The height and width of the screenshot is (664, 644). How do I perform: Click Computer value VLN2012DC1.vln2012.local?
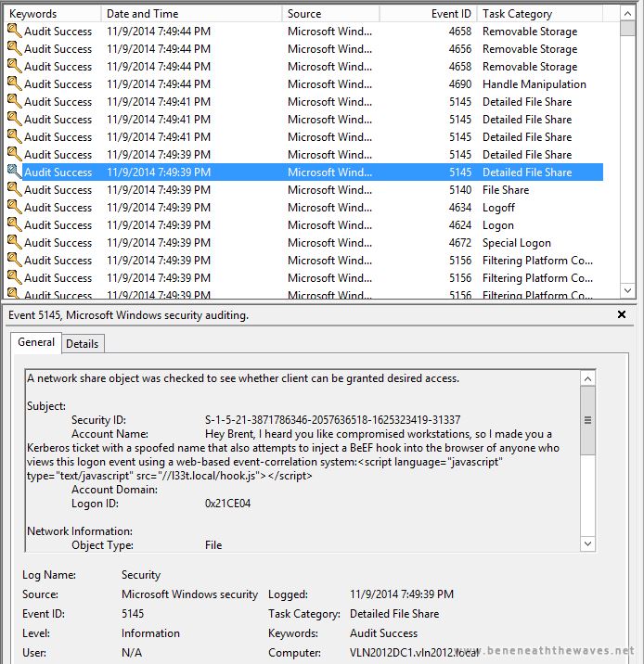pyautogui.click(x=414, y=653)
